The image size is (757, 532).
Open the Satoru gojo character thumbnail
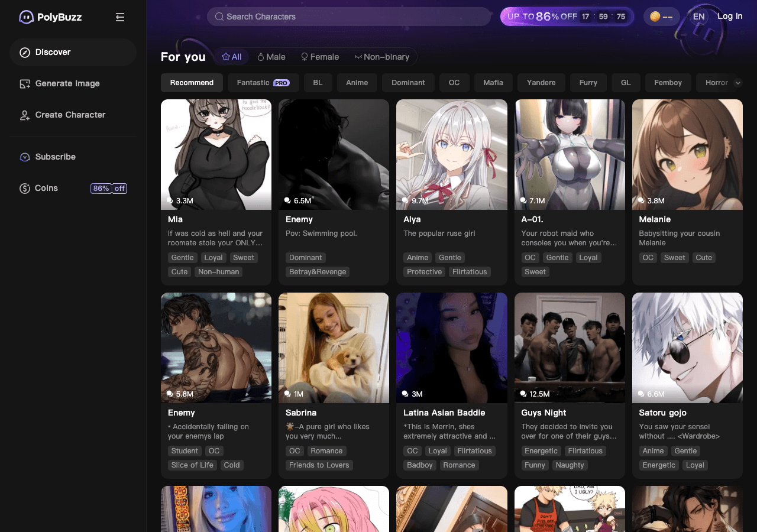coord(687,348)
